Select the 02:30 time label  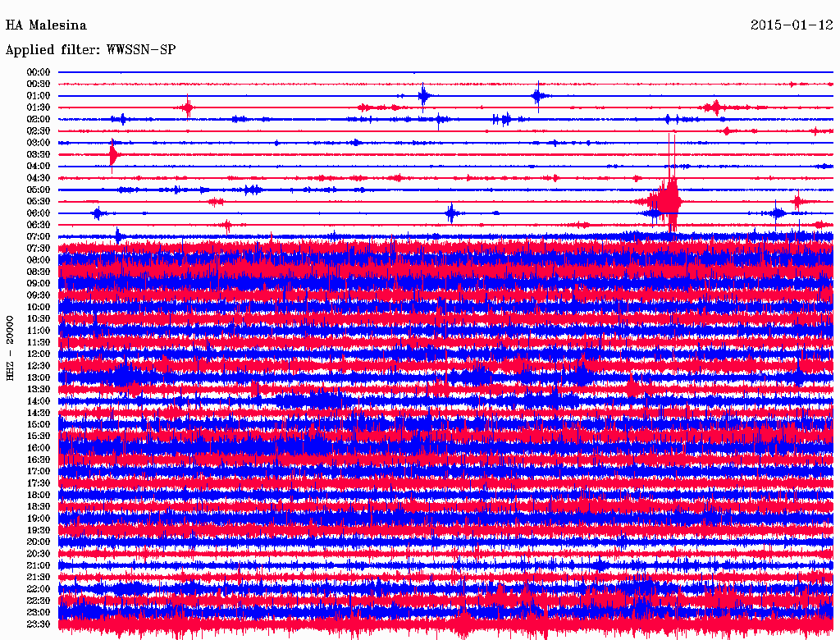click(x=39, y=130)
